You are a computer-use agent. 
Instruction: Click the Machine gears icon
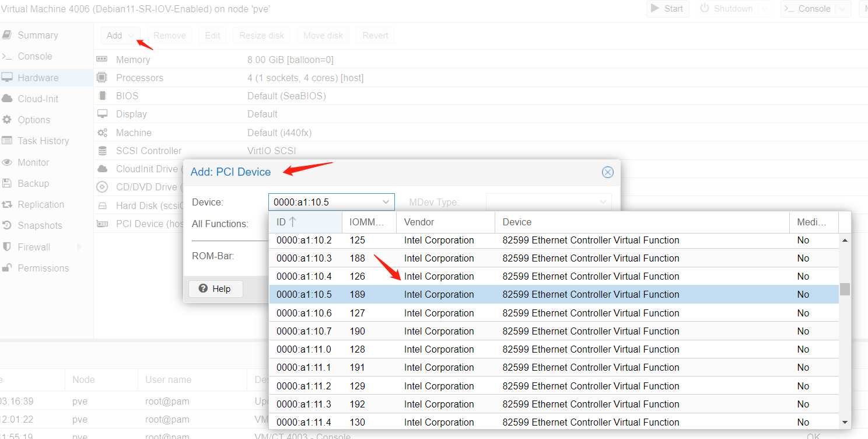click(x=102, y=133)
